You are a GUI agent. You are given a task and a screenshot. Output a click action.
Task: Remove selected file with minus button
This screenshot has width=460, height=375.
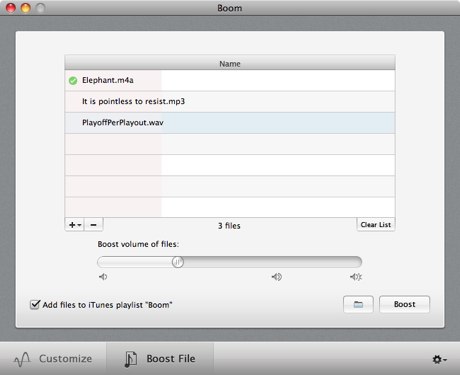[x=94, y=225]
